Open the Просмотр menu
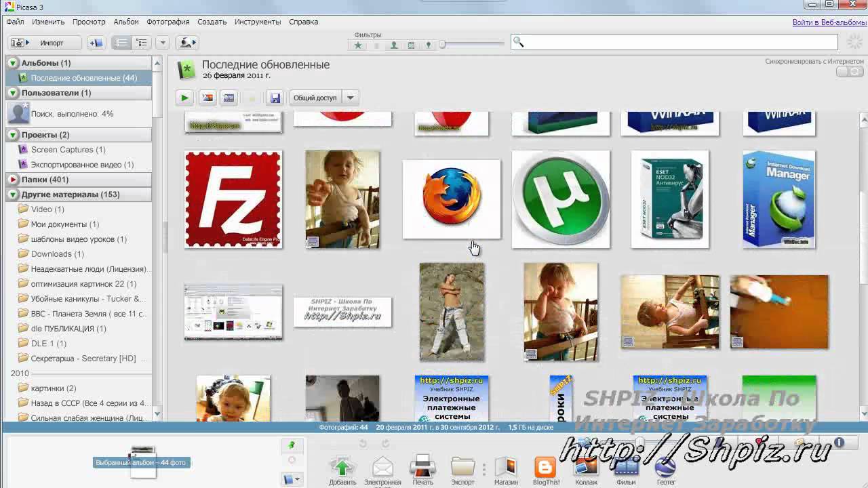 pyautogui.click(x=89, y=22)
